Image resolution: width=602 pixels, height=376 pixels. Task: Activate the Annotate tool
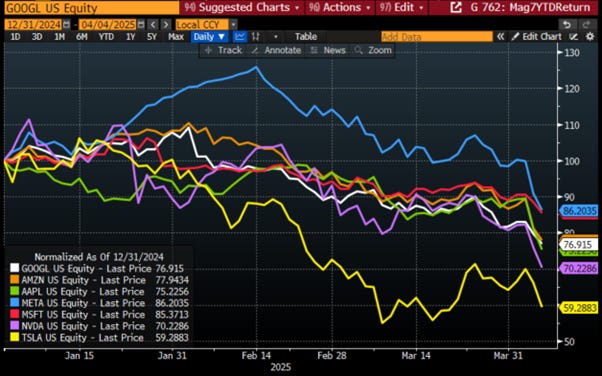(276, 50)
